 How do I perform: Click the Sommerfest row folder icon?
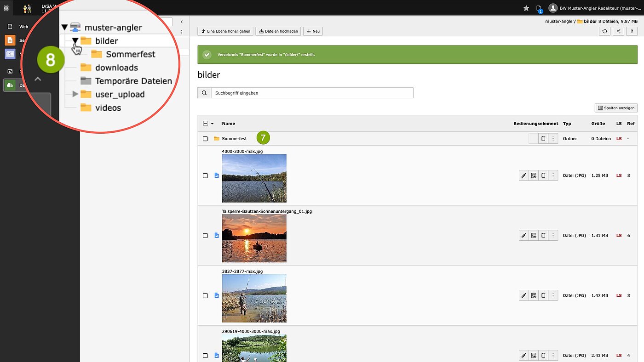tap(217, 139)
